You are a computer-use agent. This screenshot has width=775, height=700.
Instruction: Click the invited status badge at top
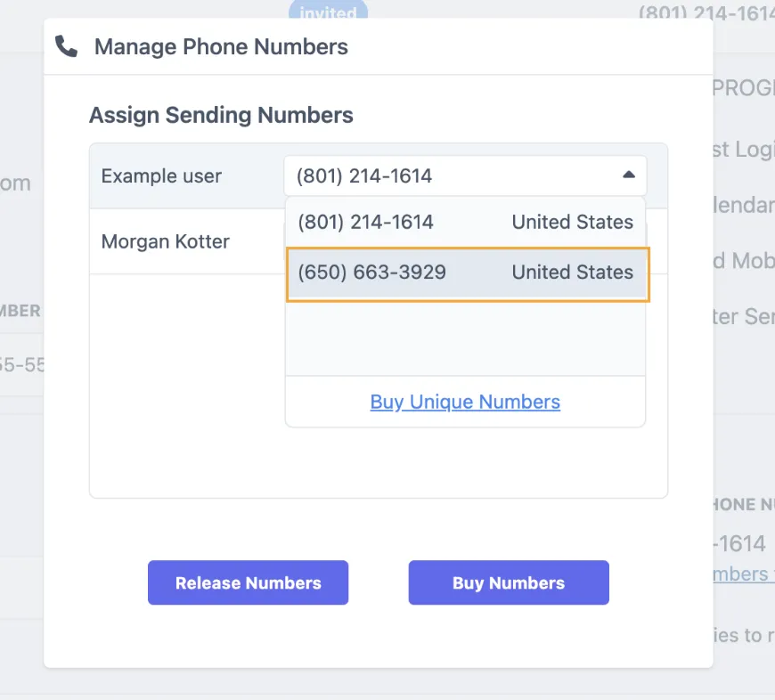pyautogui.click(x=328, y=12)
